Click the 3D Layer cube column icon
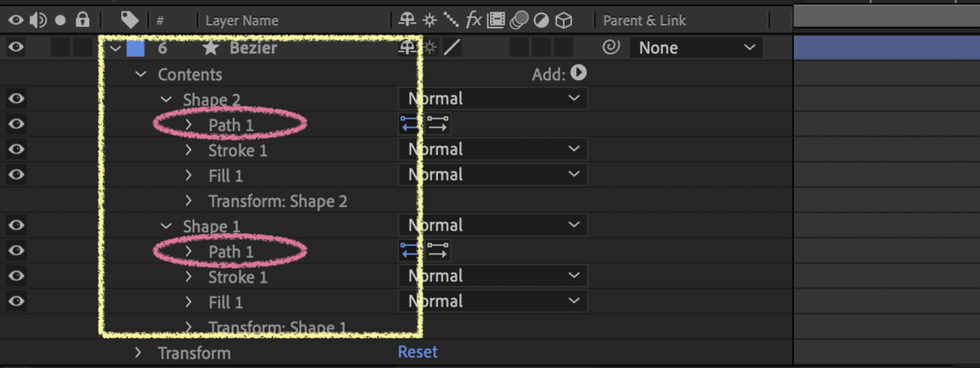This screenshot has height=368, width=980. point(563,20)
